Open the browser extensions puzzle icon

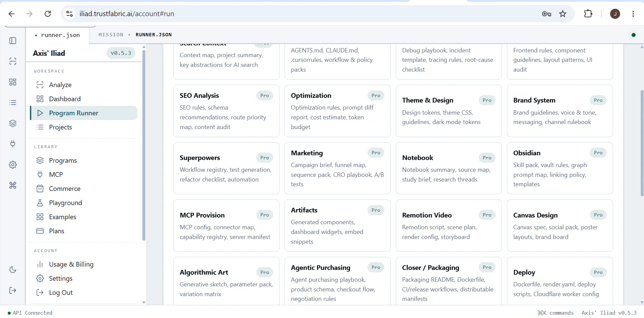coord(588,14)
